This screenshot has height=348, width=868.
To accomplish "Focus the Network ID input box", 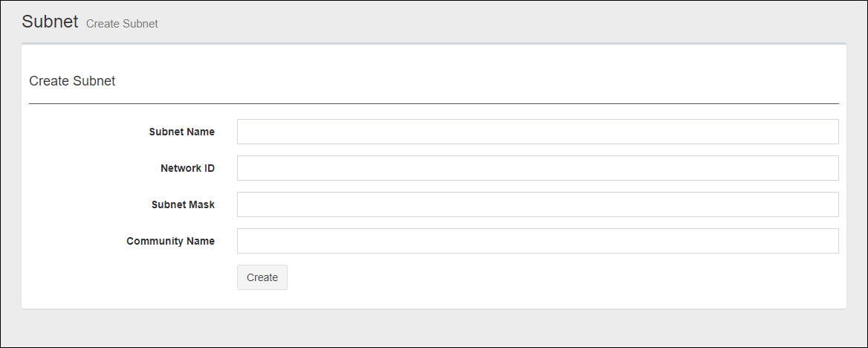I will (x=537, y=168).
